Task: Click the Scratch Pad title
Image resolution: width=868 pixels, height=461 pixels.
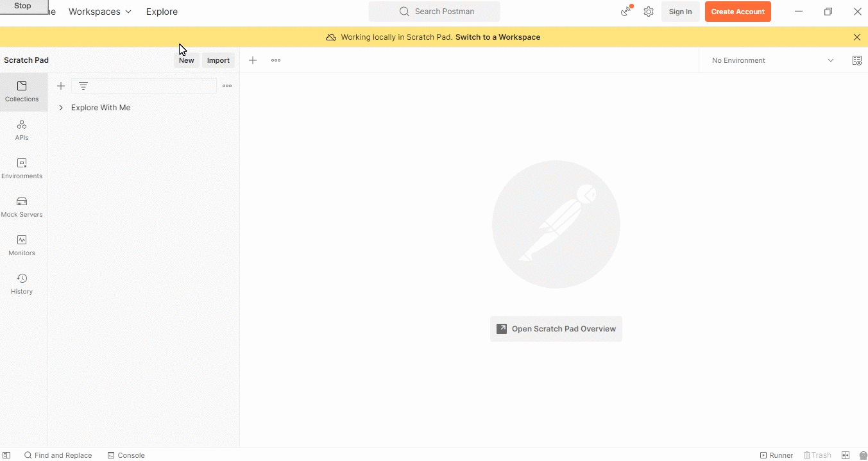Action: (26, 60)
